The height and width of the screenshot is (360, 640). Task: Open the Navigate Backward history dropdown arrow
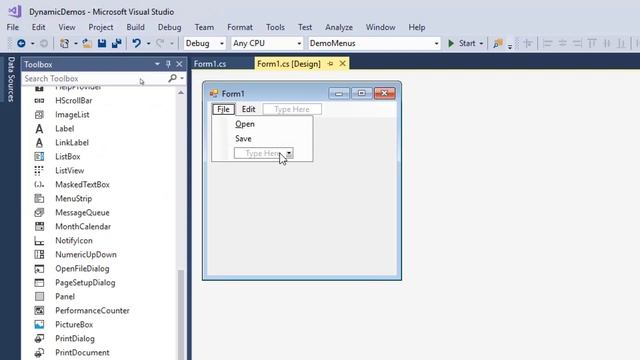[32, 44]
